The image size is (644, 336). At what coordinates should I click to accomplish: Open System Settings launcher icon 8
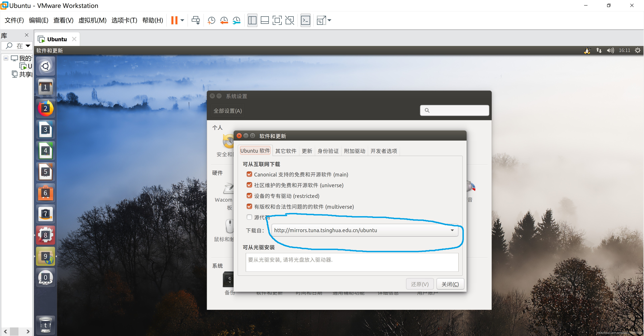45,235
